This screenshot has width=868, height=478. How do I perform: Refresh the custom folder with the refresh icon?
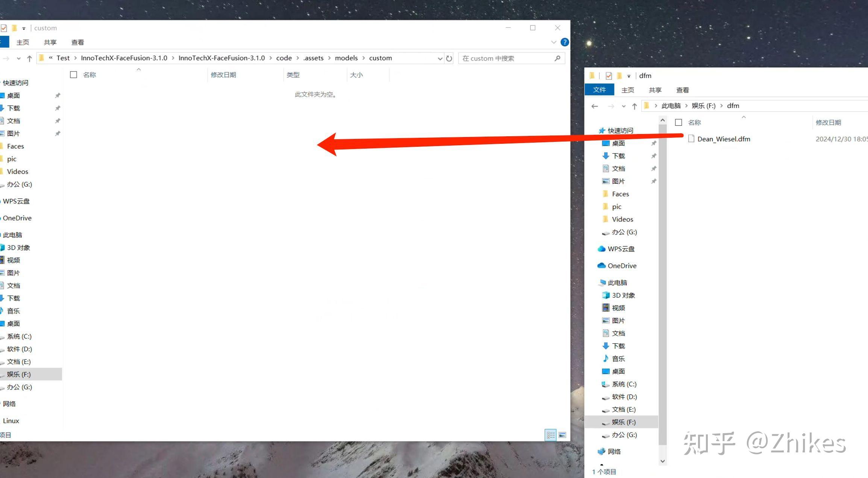(x=449, y=58)
